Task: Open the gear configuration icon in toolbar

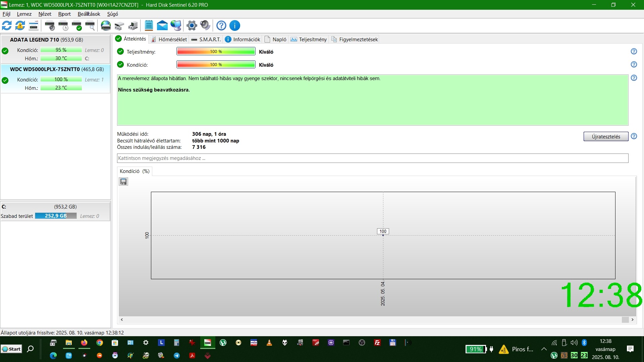Action: click(x=192, y=25)
